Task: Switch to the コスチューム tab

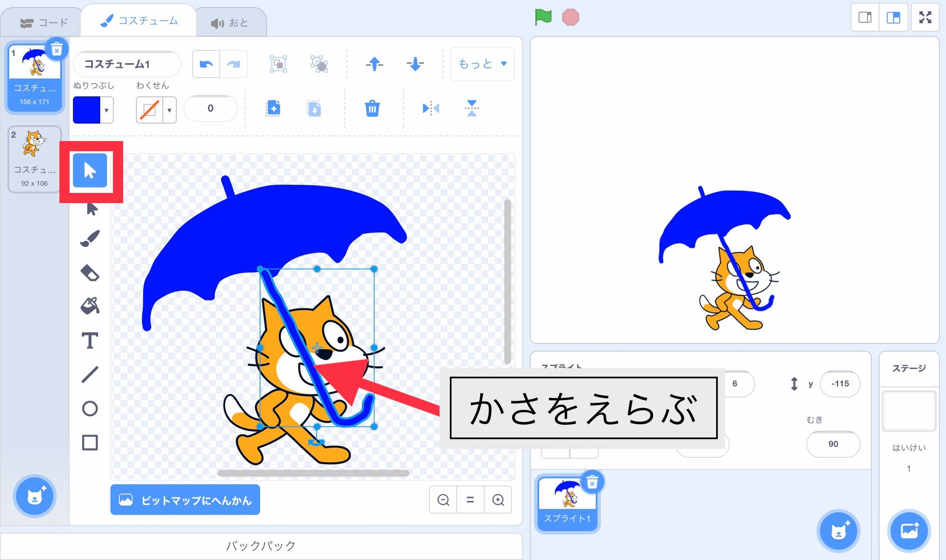Action: (x=139, y=21)
